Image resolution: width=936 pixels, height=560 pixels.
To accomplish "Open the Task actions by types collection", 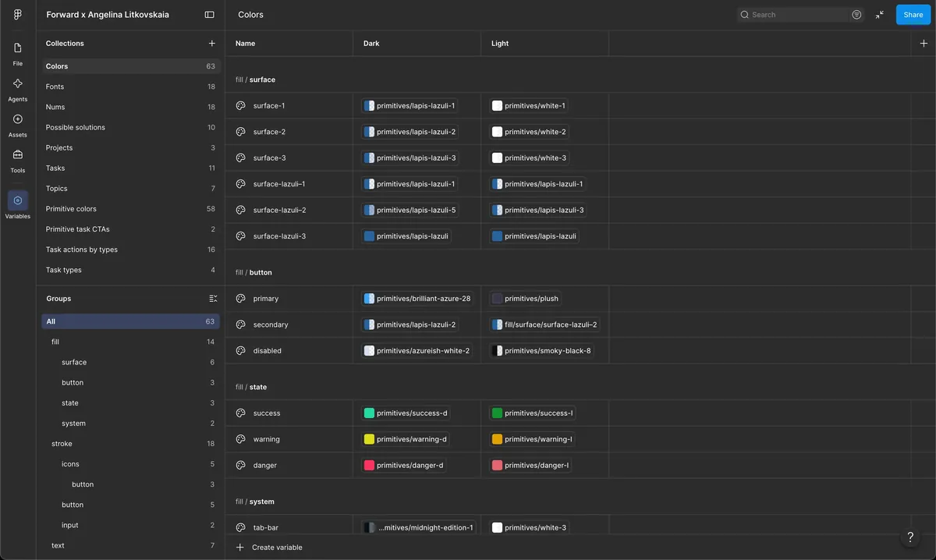I will click(131, 250).
